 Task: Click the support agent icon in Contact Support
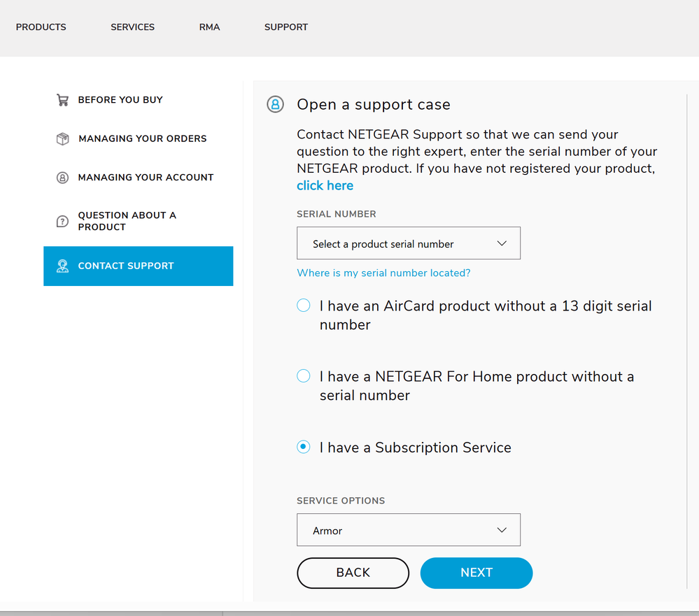coord(62,266)
